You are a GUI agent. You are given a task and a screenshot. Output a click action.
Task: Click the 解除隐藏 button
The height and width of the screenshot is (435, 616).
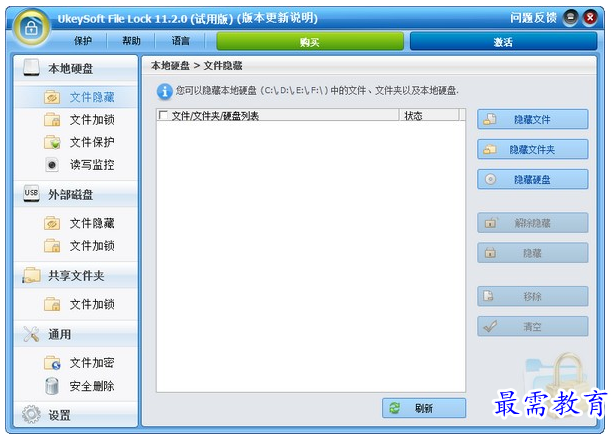click(x=533, y=223)
